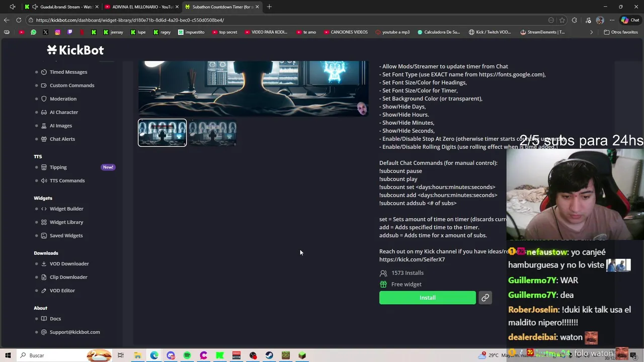Open AI Images sidebar entry
Viewport: 644px width, 362px height.
(61, 126)
